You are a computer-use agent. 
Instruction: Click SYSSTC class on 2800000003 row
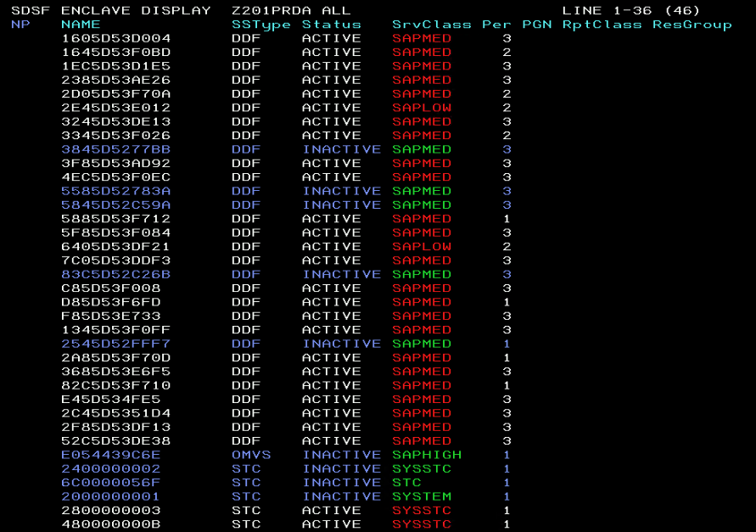(x=422, y=511)
